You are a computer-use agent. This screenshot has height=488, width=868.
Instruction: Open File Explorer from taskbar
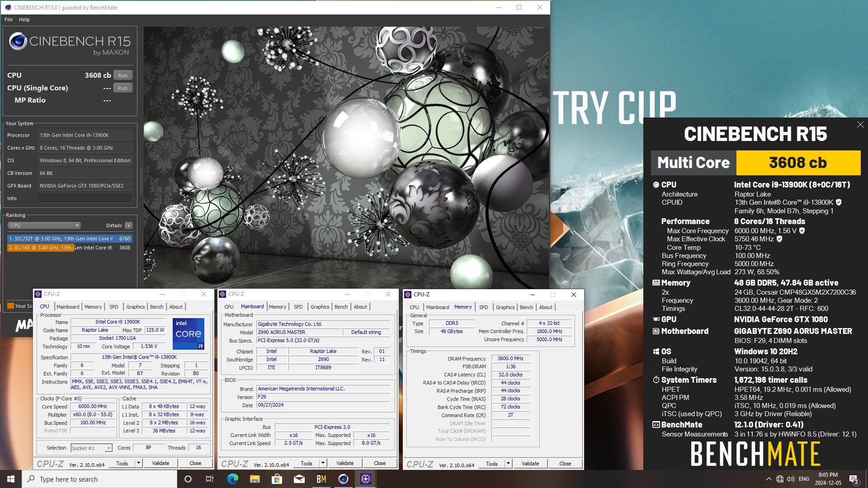tap(255, 479)
